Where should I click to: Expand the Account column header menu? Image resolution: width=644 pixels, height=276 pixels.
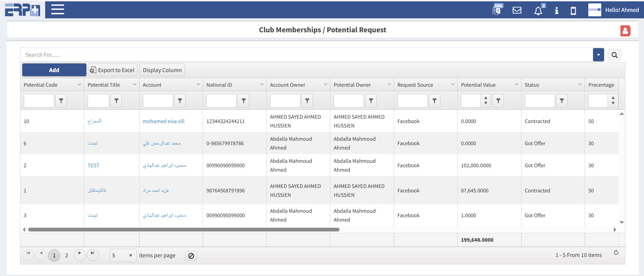pos(198,85)
